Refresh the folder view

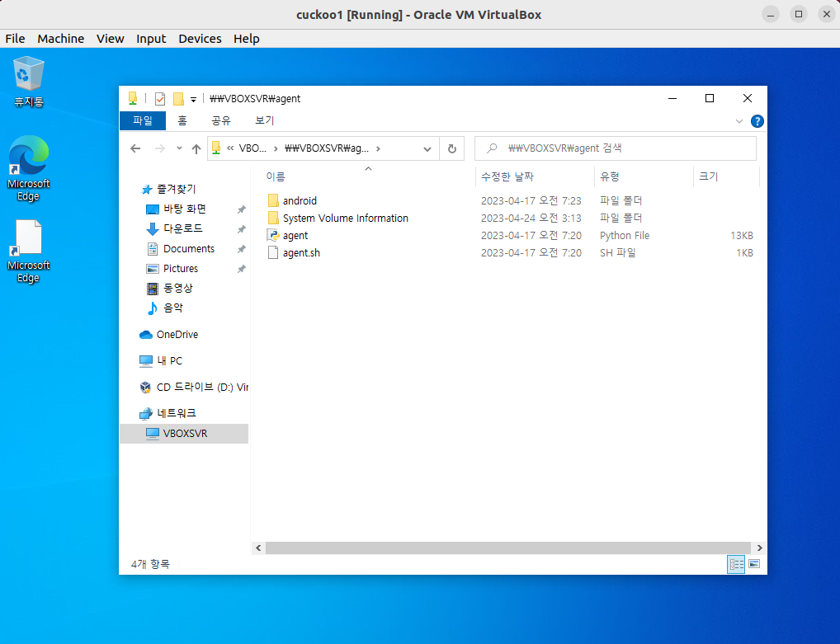(451, 148)
